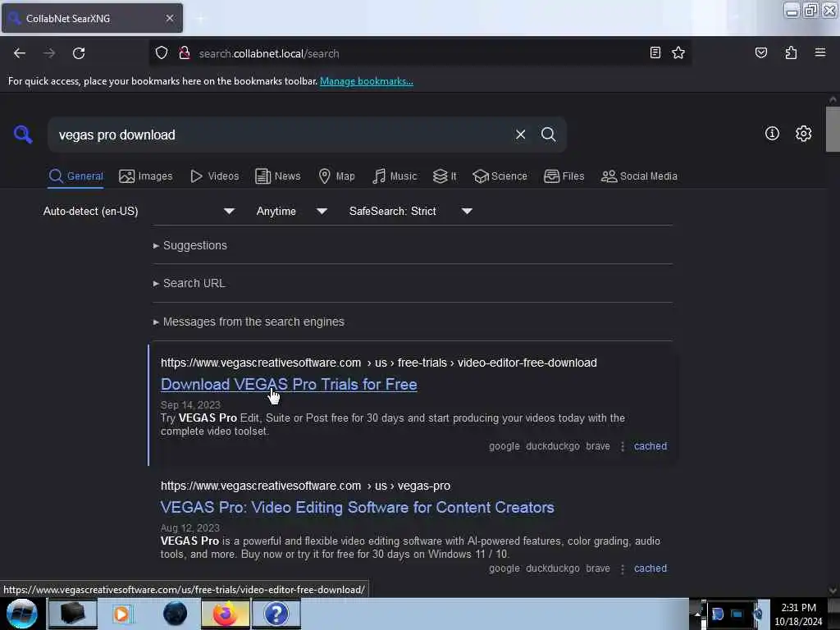Submit search with the magnifier button
Image resolution: width=840 pixels, height=630 pixels.
pos(548,135)
